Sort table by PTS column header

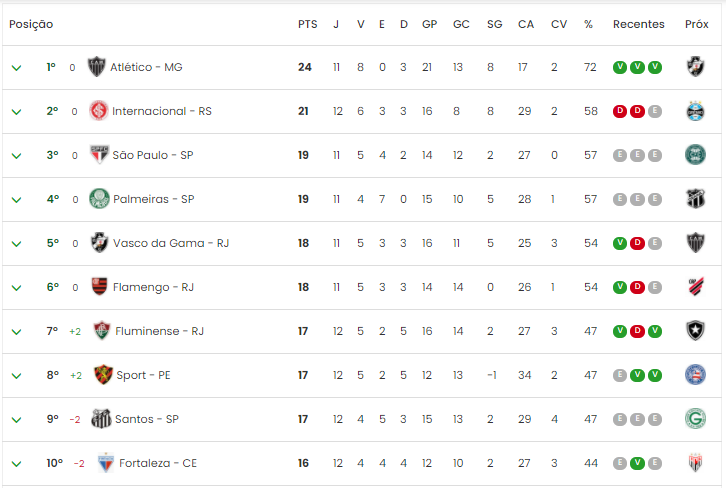click(x=307, y=24)
